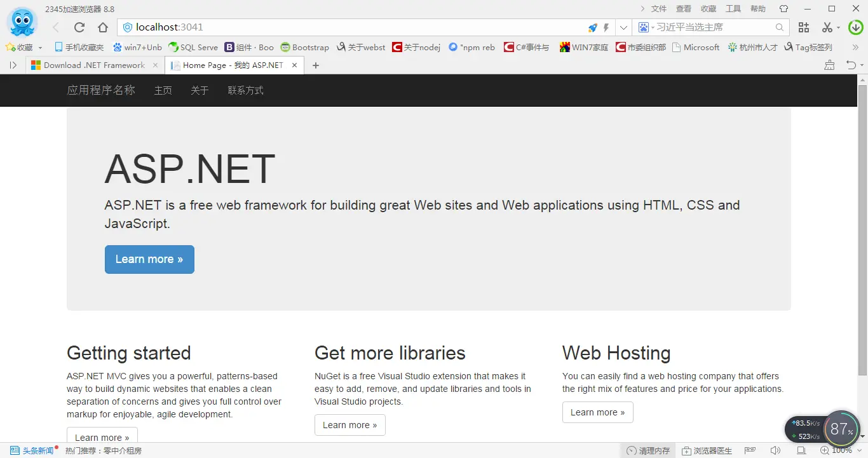Click the 应用程序名称 navbar brand

pyautogui.click(x=101, y=90)
